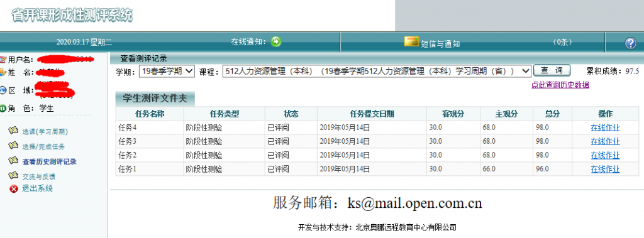Open 在线作业 link for 任务2

[605, 156]
